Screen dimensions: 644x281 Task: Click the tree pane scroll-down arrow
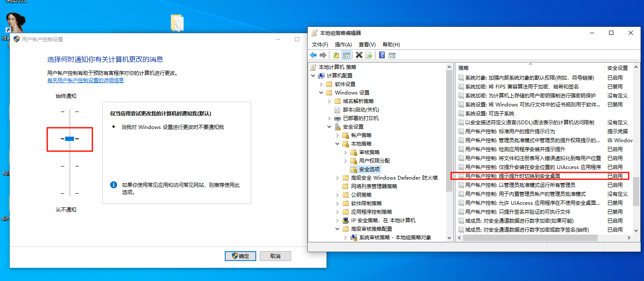(449, 238)
